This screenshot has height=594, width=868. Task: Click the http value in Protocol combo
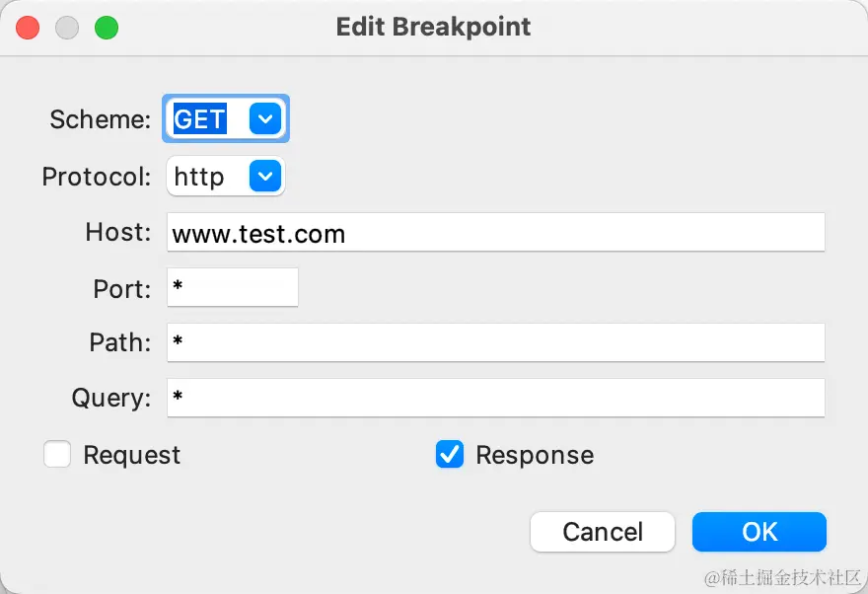tap(199, 177)
